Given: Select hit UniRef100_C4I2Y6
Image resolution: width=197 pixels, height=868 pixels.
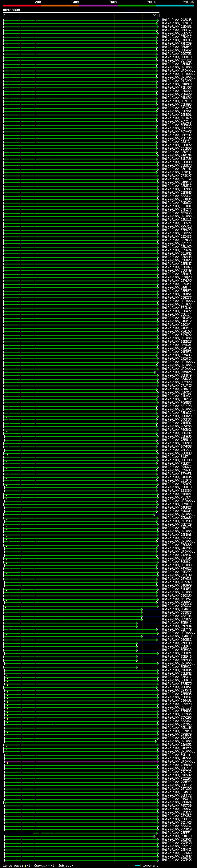Looking at the screenshot, I should pos(177,81).
